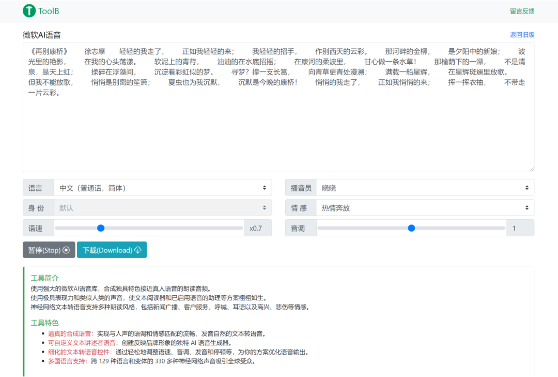Open the disabled identity dropdown showing 默认
Viewport: 558px width, 377px height.
coord(163,208)
